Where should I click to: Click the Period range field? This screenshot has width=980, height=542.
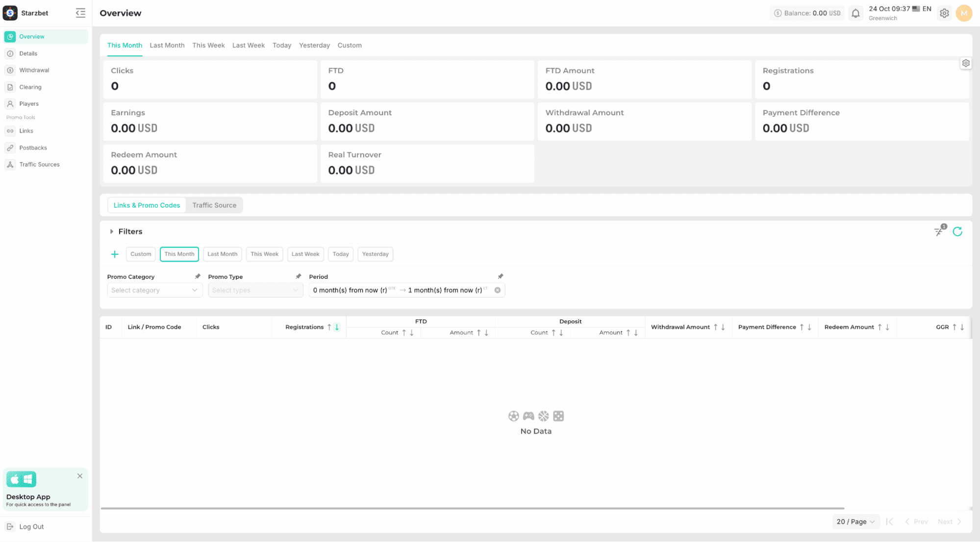[x=407, y=290]
